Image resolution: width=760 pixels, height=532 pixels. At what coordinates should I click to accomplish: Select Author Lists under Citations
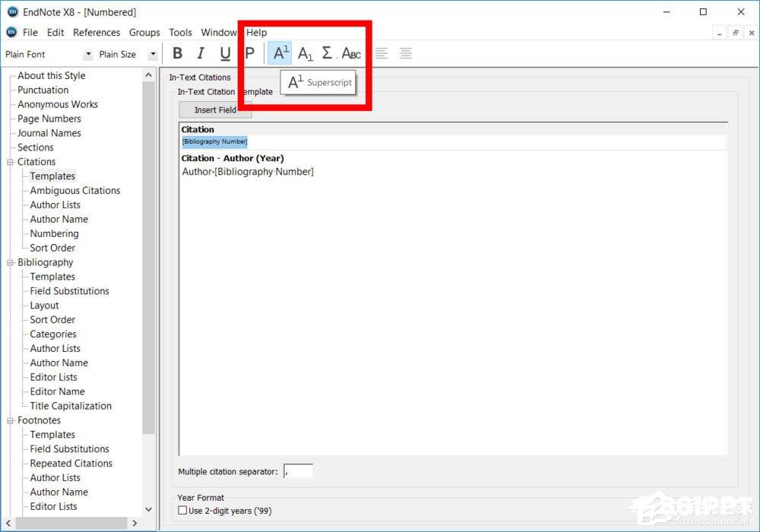(55, 205)
